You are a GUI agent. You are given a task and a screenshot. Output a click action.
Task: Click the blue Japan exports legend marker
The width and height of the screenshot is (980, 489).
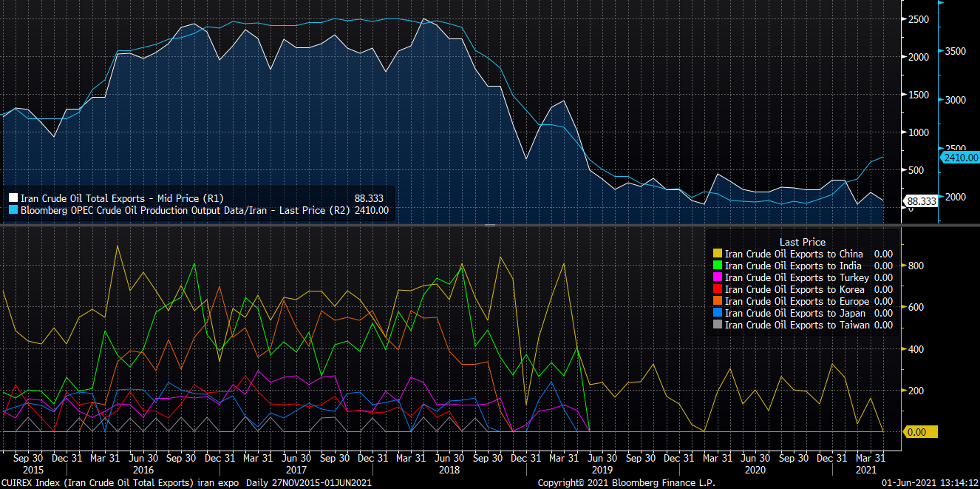click(715, 314)
